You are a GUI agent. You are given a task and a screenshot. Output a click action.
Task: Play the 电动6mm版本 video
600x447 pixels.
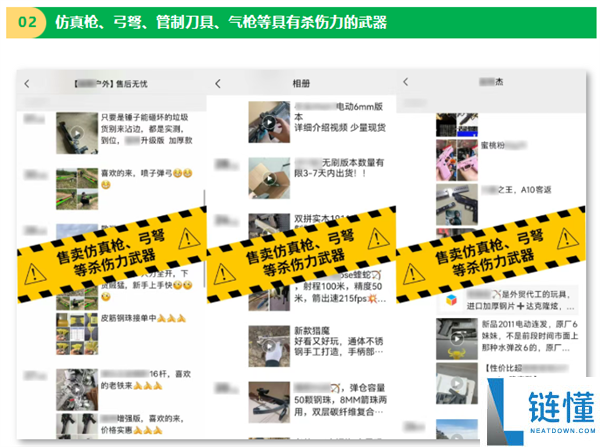[x=269, y=122]
